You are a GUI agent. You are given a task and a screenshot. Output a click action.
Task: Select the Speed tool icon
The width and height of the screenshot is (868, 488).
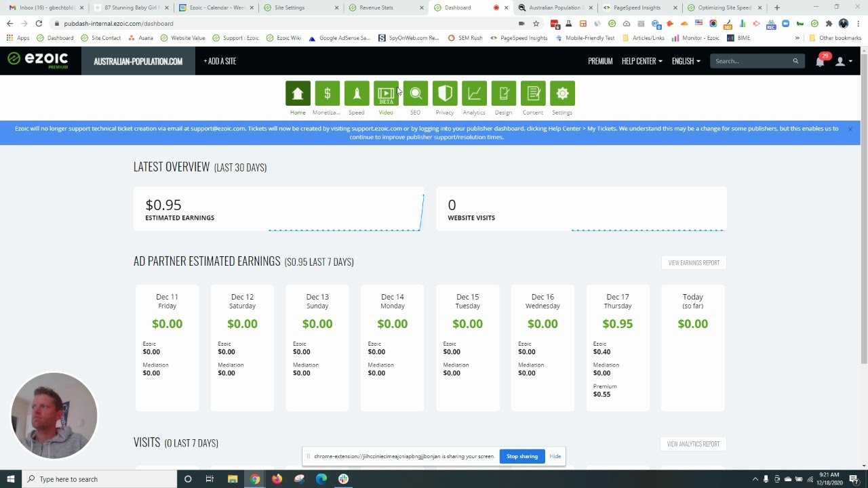click(x=357, y=93)
